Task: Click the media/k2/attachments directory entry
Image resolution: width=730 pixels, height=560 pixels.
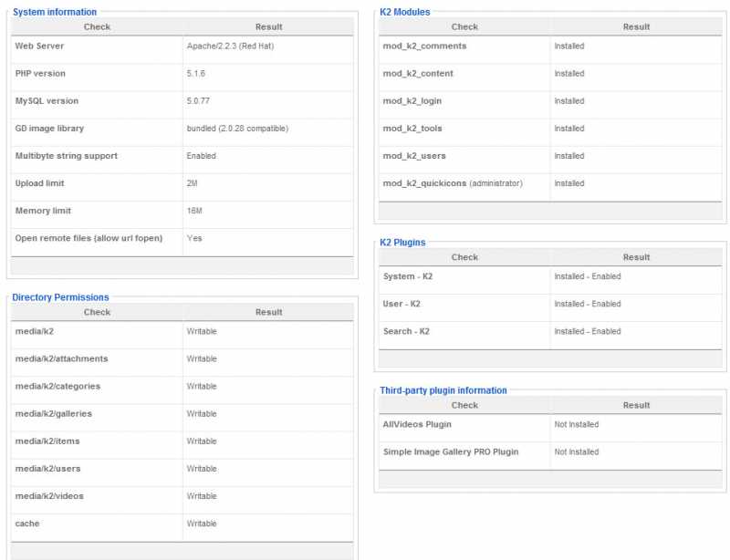Action: coord(61,359)
